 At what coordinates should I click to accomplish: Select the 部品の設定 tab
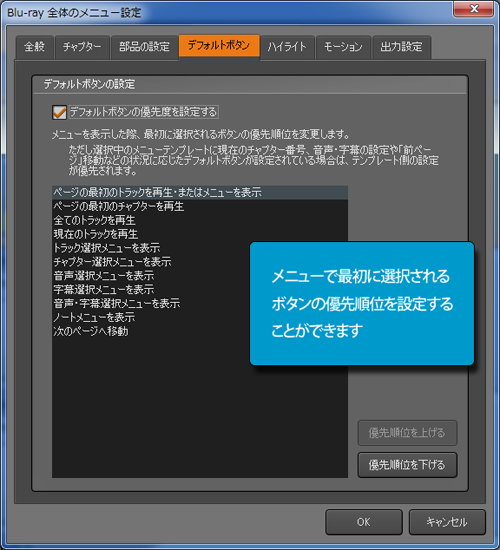coord(144,47)
